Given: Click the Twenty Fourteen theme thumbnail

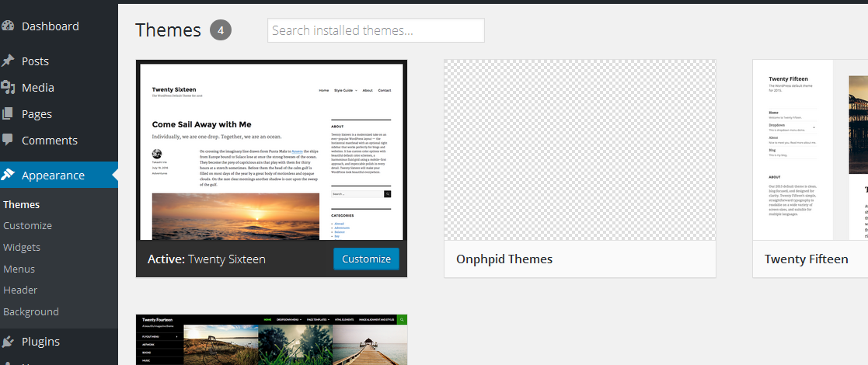Looking at the screenshot, I should coord(271,339).
